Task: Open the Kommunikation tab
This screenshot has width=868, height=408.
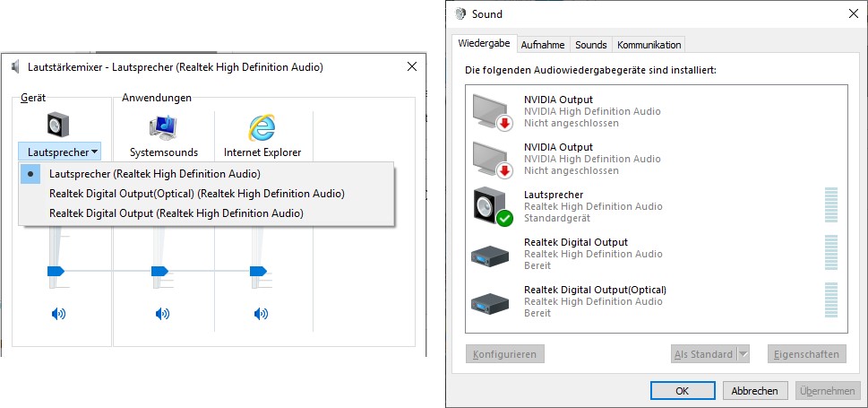Action: coord(649,45)
